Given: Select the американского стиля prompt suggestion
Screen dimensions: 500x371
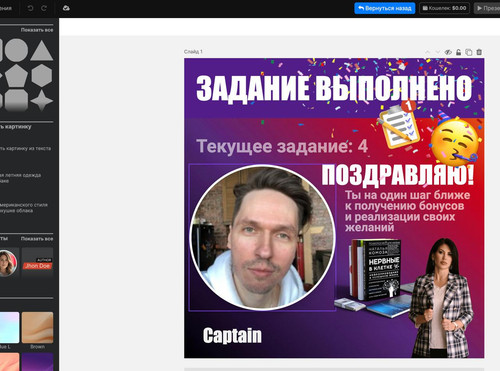Looking at the screenshot, I should pos(24,208).
